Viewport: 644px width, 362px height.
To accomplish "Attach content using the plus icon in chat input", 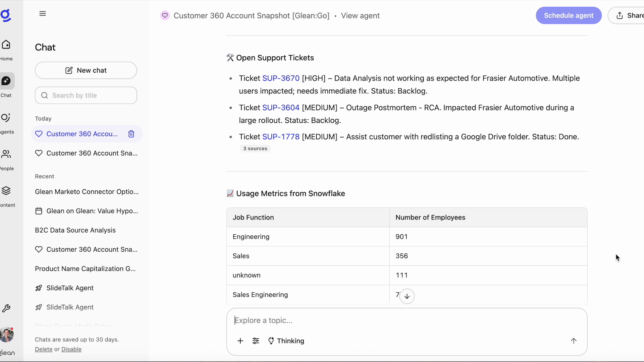I will pos(240,341).
